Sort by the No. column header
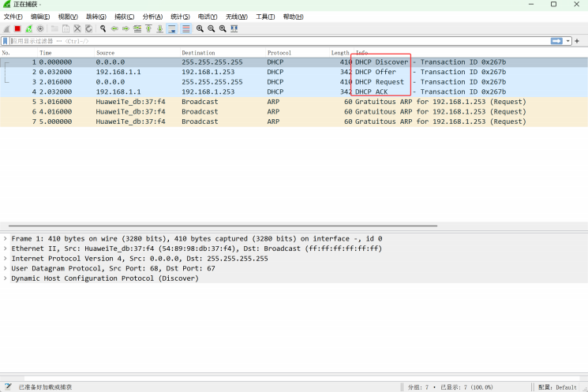 coord(19,53)
